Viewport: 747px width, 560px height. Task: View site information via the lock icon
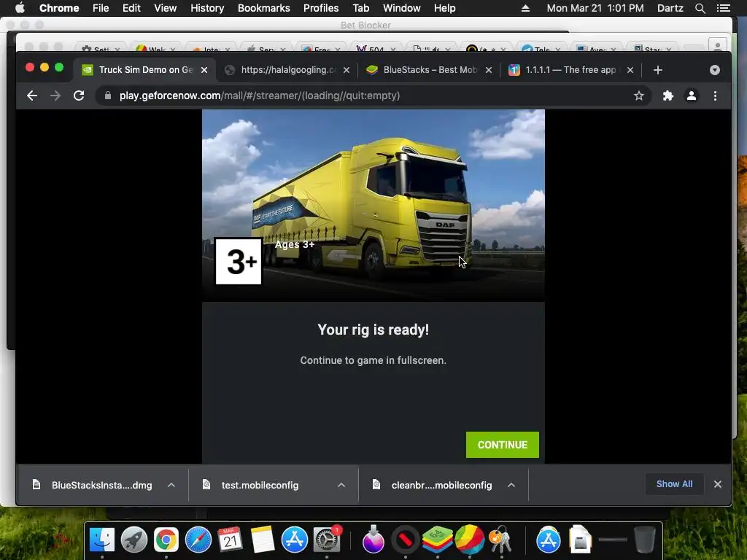tap(108, 96)
